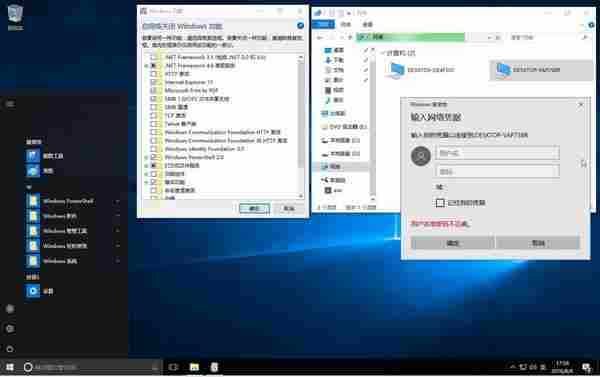Viewport: 600px width, 377px height.
Task: Open the Recycle Bin on the desktop
Action: [15, 17]
